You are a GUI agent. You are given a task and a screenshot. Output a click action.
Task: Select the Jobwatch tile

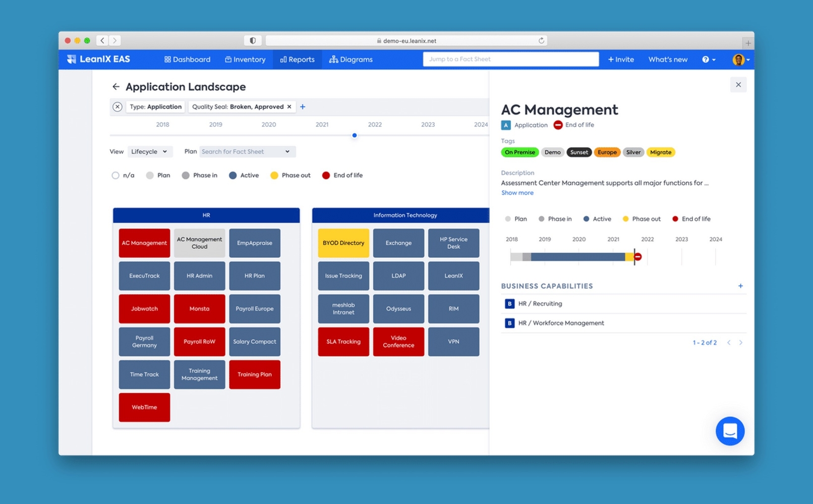tap(144, 309)
